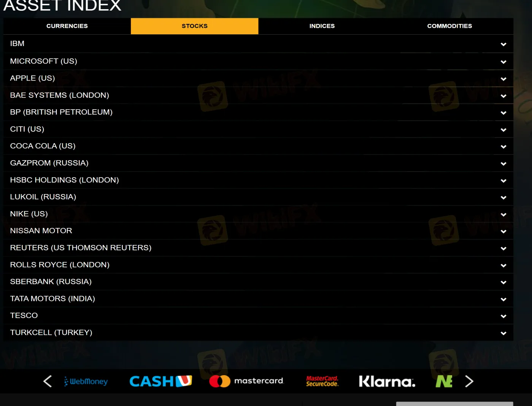
Task: Expand the BP (British Petroleum) chevron
Action: (x=503, y=113)
